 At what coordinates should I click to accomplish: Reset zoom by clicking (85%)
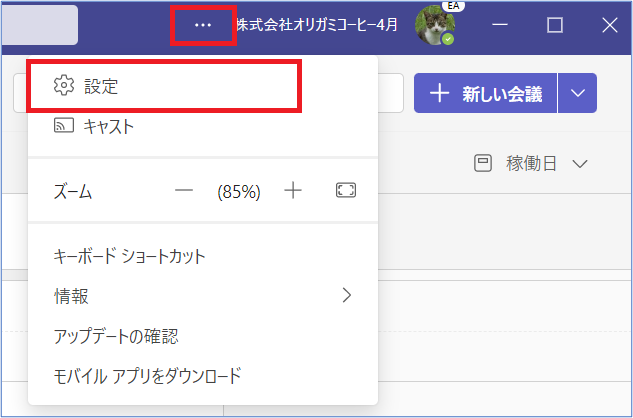(238, 192)
